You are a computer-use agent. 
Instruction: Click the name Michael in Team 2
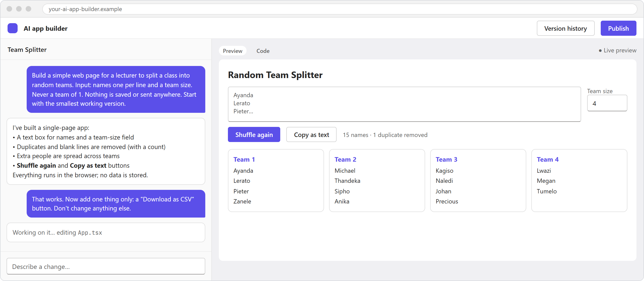click(345, 171)
